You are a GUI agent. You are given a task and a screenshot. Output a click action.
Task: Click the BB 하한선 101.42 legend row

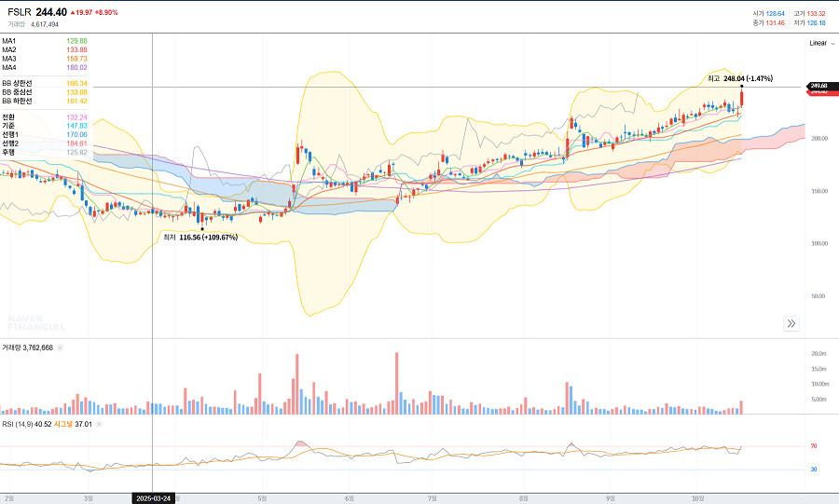coord(45,101)
